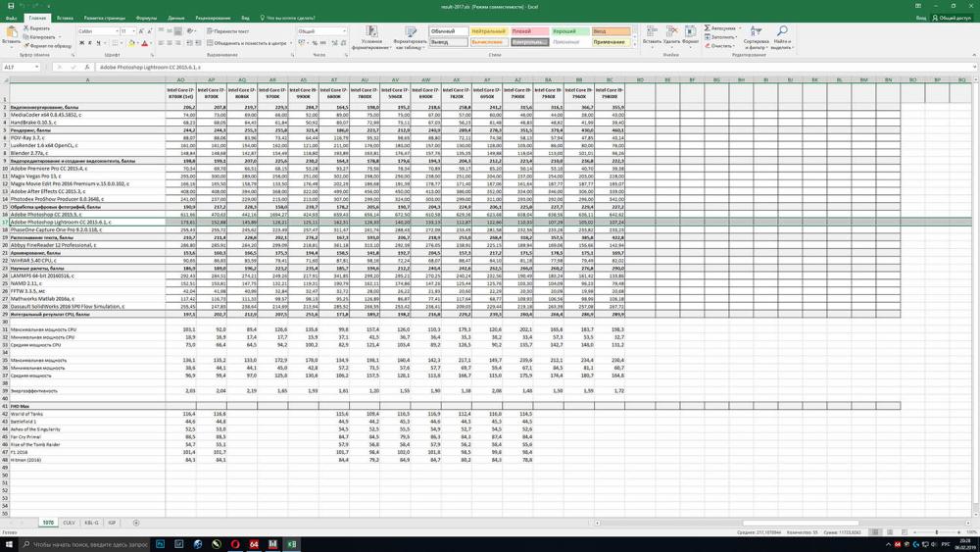Apply percent style number format
This screenshot has height=552, width=980.
pyautogui.click(x=315, y=43)
